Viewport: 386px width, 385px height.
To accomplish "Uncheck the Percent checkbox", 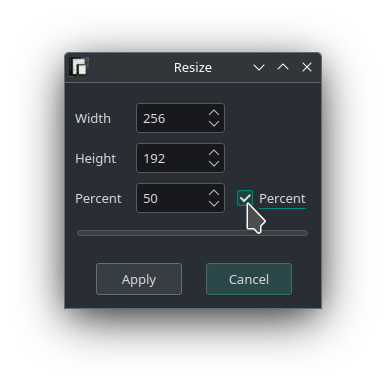I will (245, 198).
